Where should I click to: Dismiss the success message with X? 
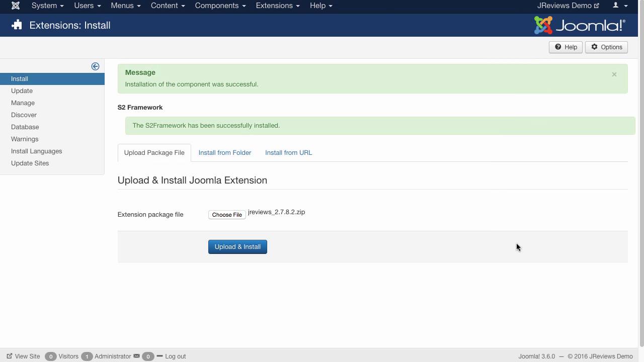614,74
